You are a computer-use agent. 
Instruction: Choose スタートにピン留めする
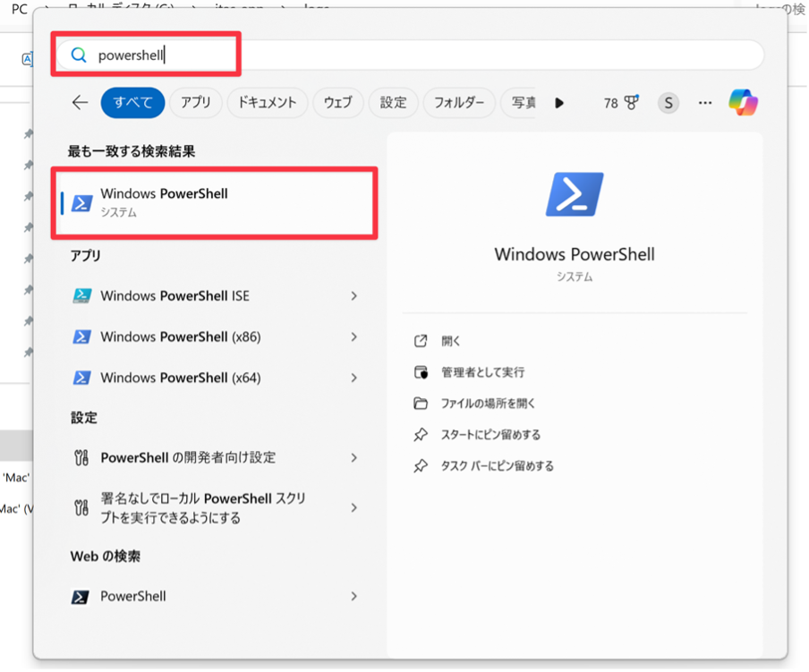490,435
